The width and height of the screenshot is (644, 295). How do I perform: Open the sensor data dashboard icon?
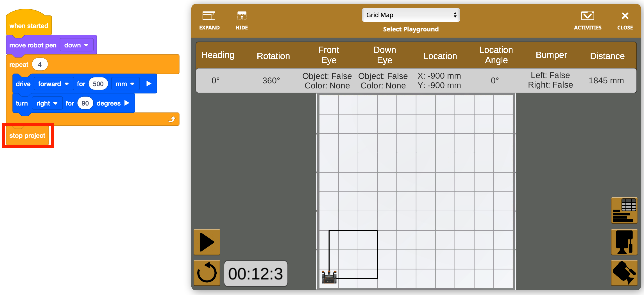(x=624, y=210)
